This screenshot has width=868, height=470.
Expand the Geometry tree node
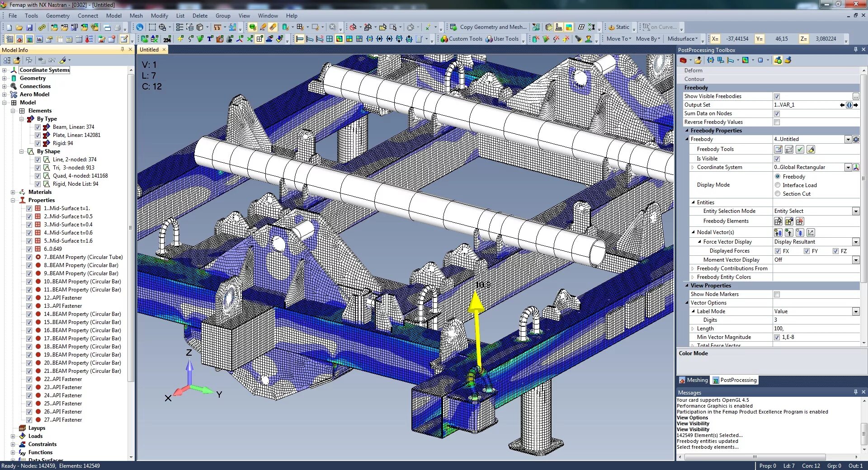[5, 78]
